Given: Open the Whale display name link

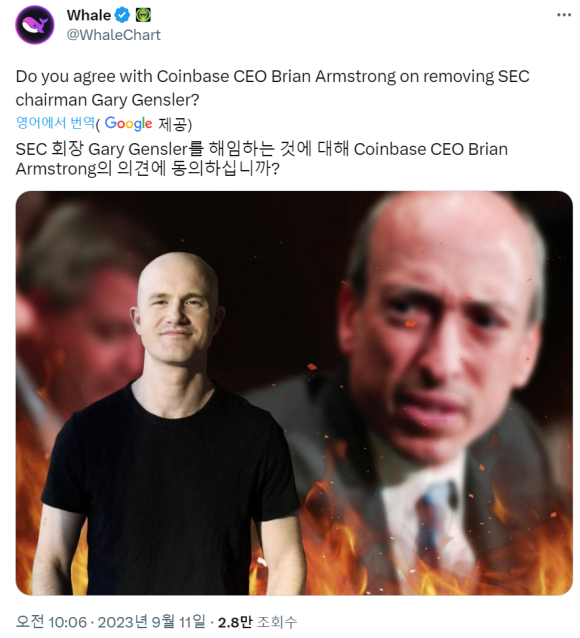Looking at the screenshot, I should coord(89,15).
